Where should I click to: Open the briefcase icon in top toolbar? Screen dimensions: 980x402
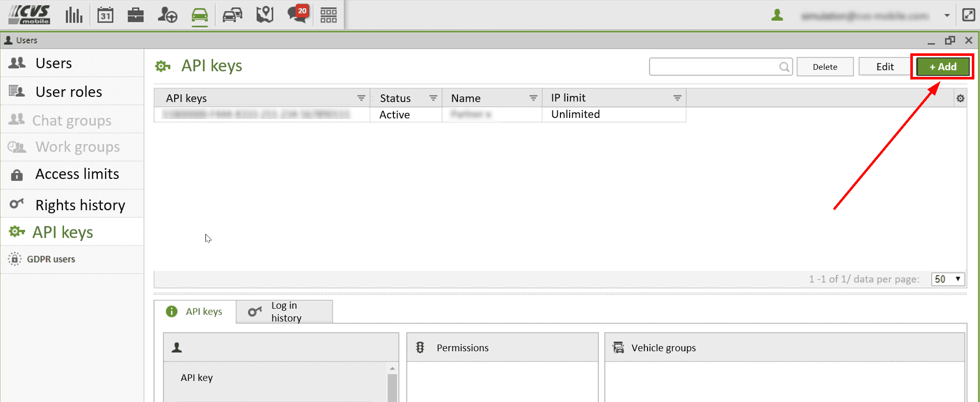pos(136,15)
